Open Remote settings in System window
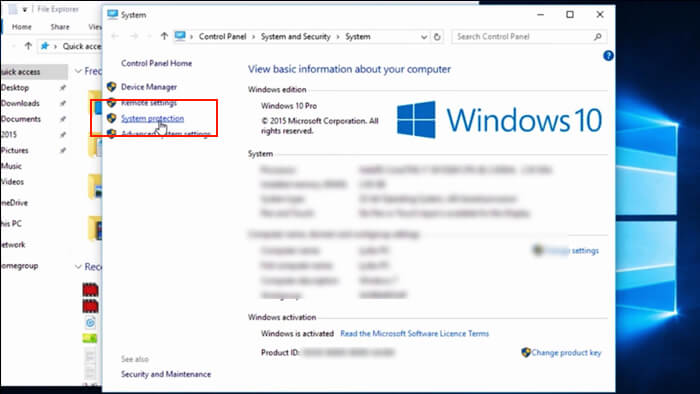The height and width of the screenshot is (394, 700). (x=149, y=103)
